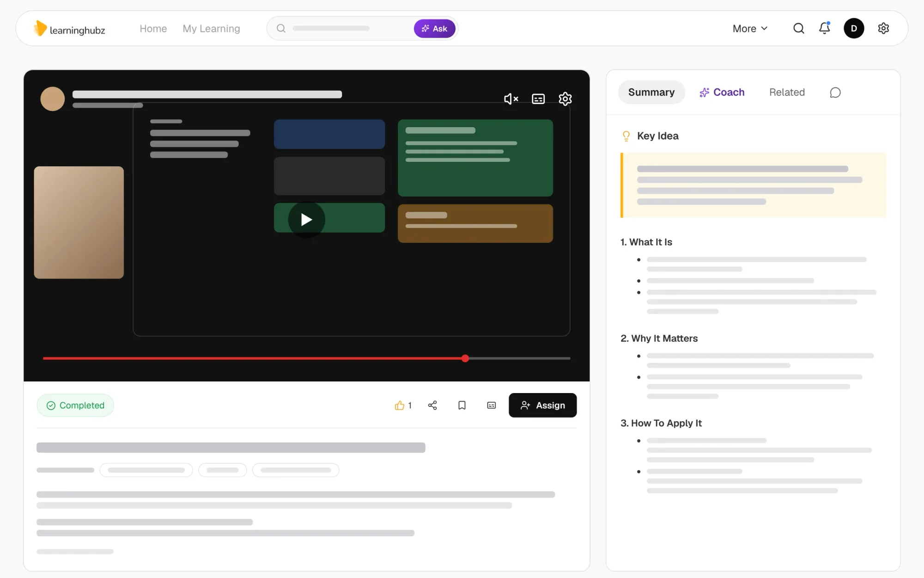
Task: Select the Summary tab
Action: (651, 92)
